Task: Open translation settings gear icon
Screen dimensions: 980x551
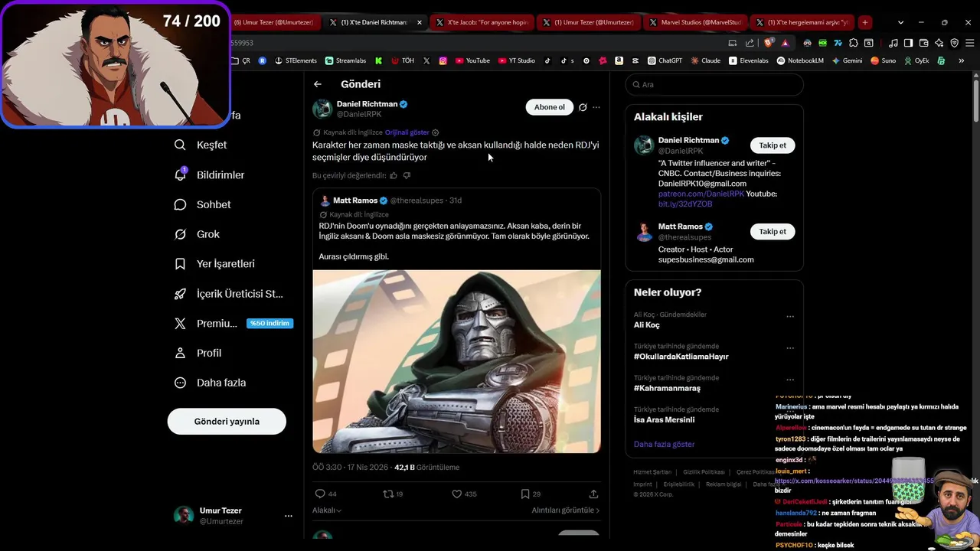Action: [436, 132]
